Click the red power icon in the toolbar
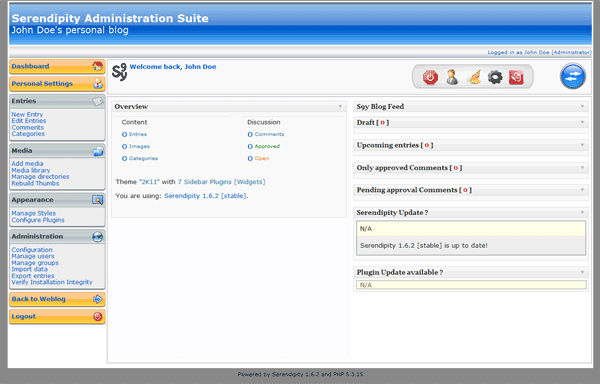 (430, 77)
